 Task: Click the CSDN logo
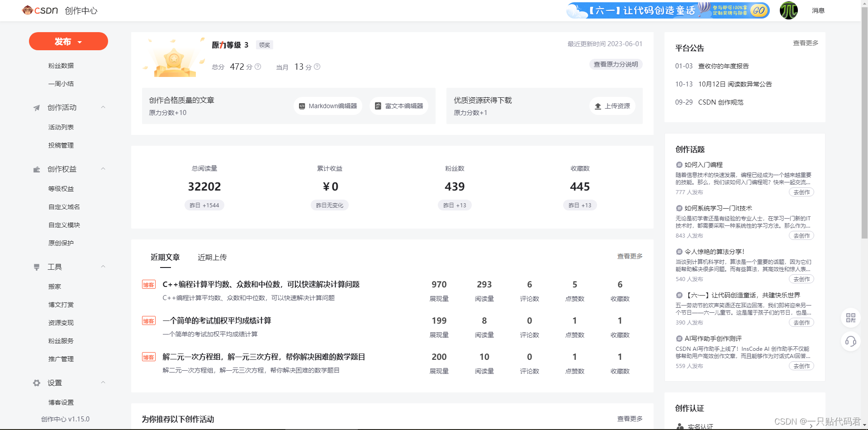[x=40, y=10]
